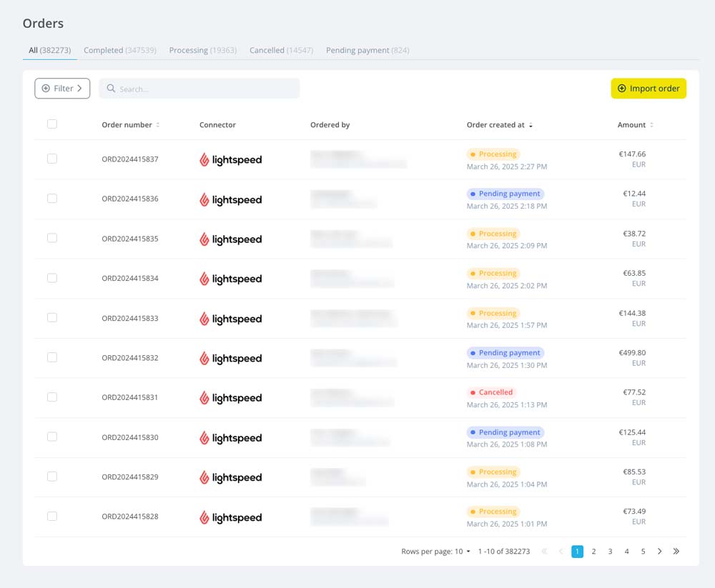Select checkbox for order ORD2024415829
715x588 pixels.
(52, 477)
